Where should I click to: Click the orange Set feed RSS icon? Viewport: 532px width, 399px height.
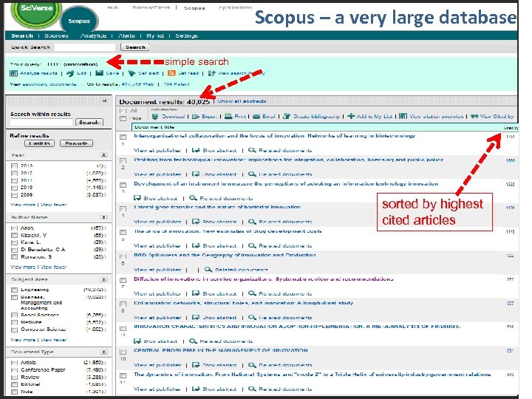coord(171,73)
